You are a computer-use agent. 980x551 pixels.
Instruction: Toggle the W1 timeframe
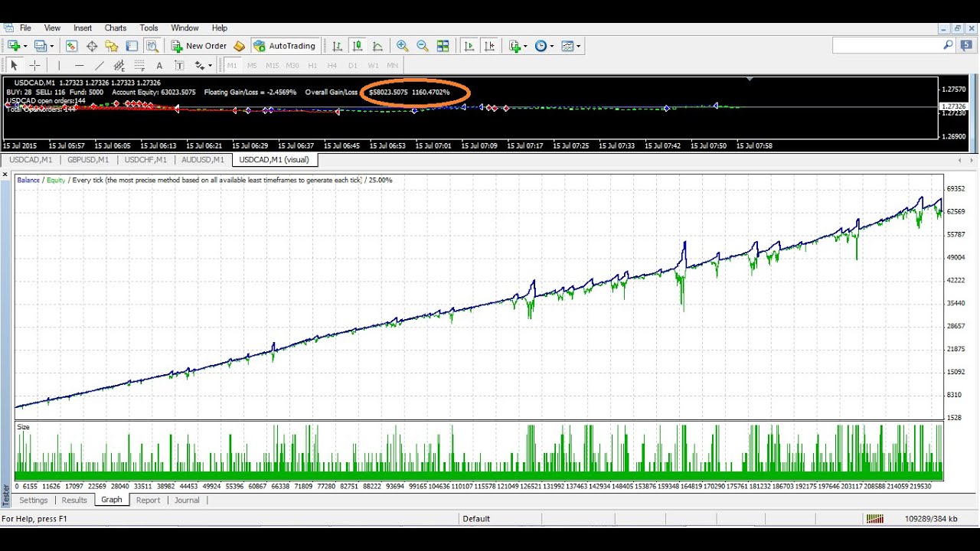click(x=373, y=66)
